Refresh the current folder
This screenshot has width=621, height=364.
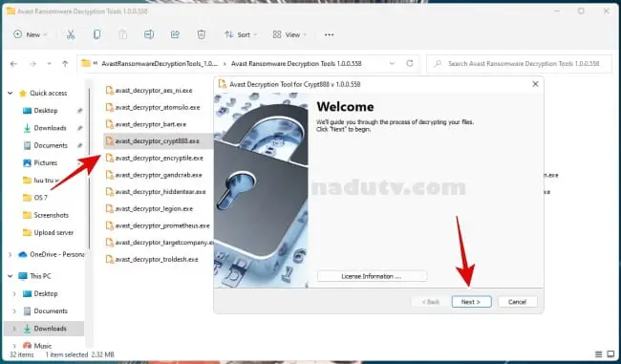click(x=410, y=63)
